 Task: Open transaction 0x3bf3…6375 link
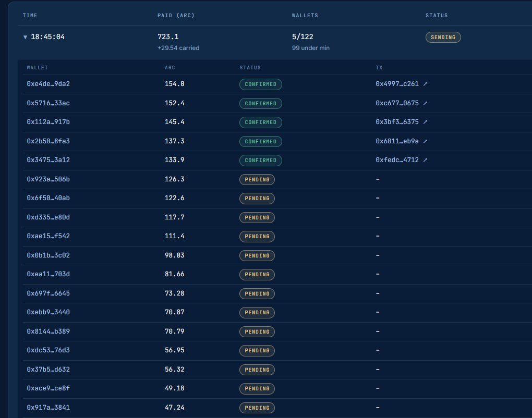coord(397,122)
